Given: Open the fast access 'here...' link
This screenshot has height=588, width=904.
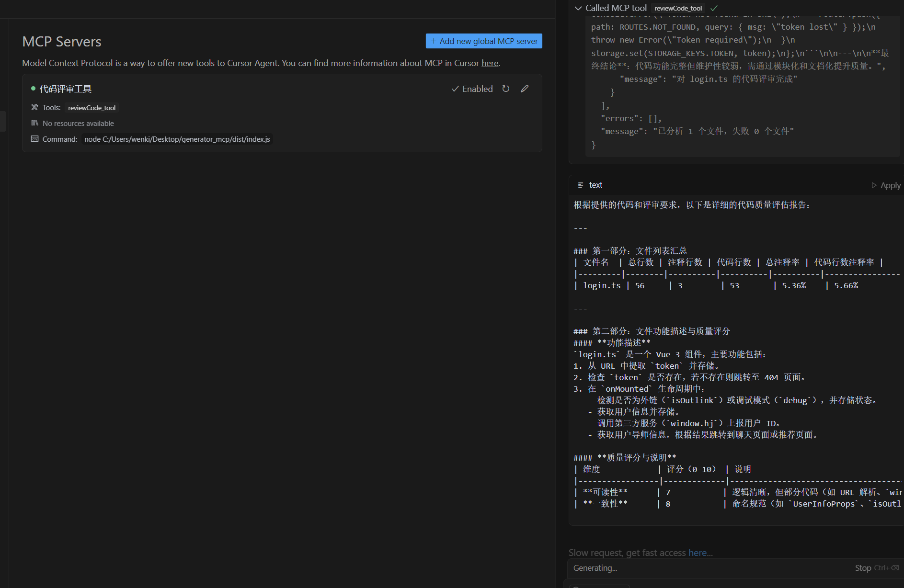Looking at the screenshot, I should point(700,553).
